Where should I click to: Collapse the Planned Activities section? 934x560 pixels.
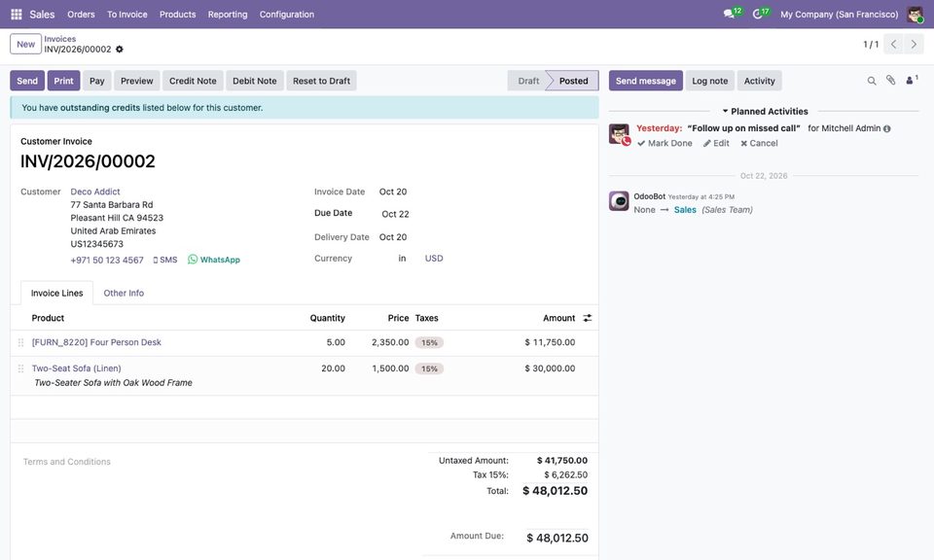[x=765, y=111]
